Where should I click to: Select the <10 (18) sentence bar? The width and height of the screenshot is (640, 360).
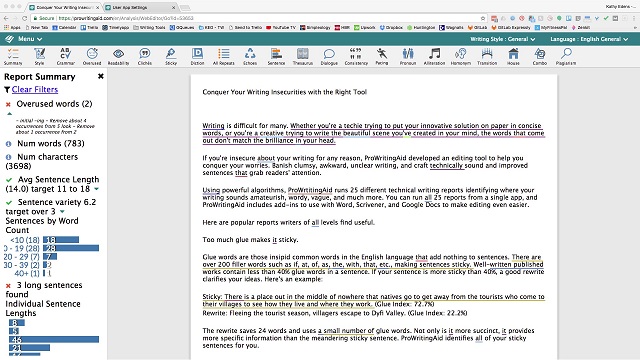tap(61, 240)
